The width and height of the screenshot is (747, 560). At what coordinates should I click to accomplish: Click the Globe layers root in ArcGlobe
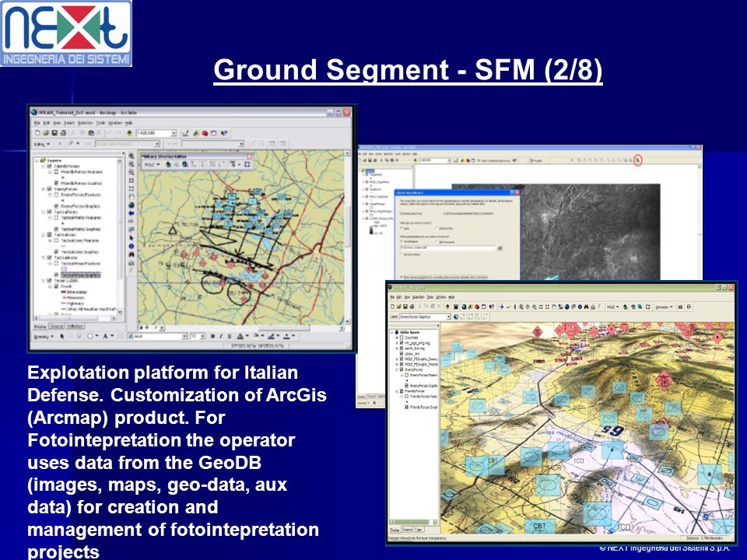pos(411,332)
